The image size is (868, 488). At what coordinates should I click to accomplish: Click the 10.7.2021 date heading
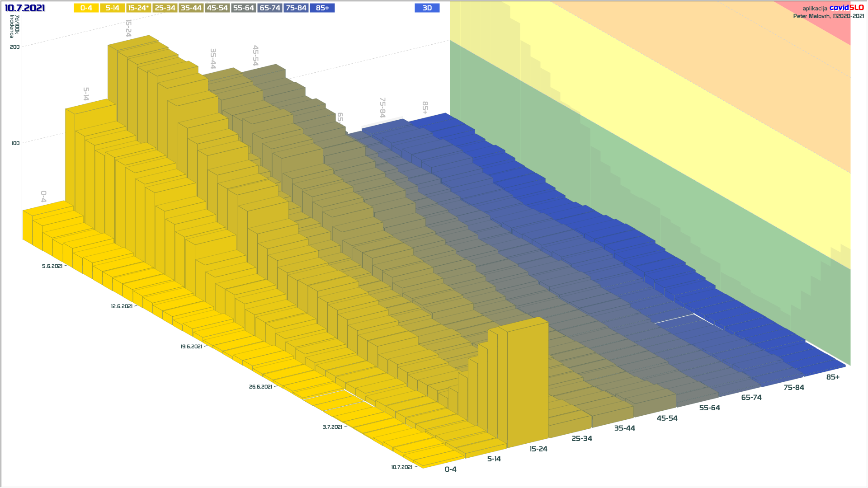[x=25, y=8]
